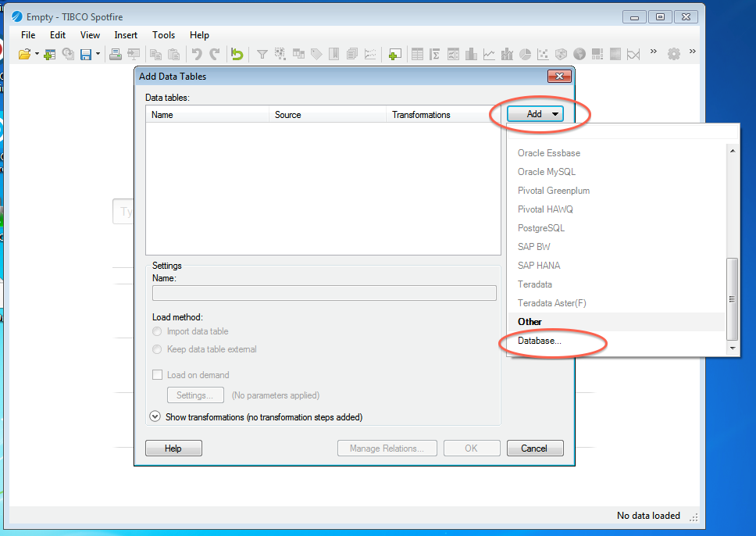Insert a Pie chart from the toolbar
The height and width of the screenshot is (536, 756).
[x=525, y=54]
